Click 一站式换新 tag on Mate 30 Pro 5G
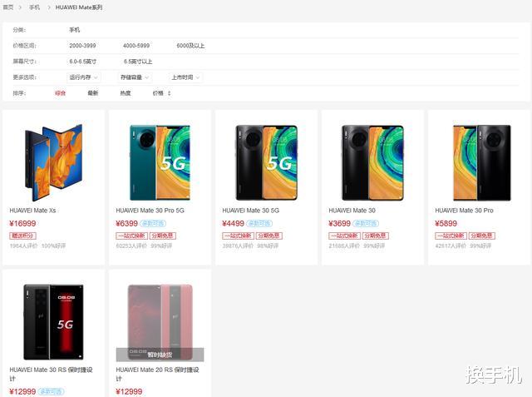This screenshot has width=532, height=397. point(131,236)
